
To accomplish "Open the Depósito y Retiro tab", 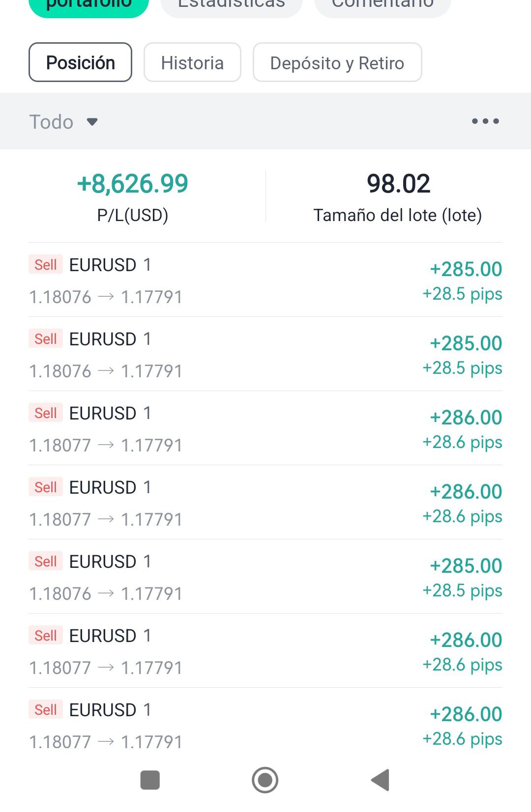I will click(x=337, y=62).
